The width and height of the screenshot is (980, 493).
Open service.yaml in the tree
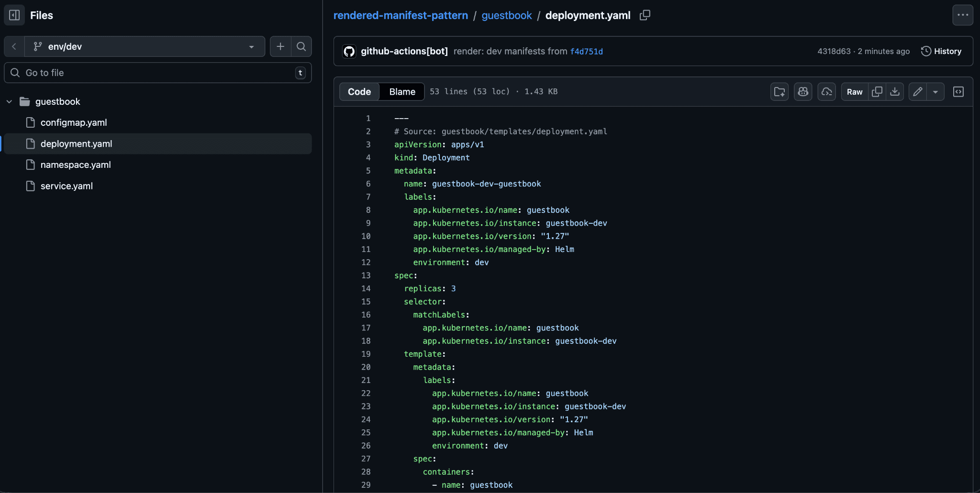pos(67,186)
